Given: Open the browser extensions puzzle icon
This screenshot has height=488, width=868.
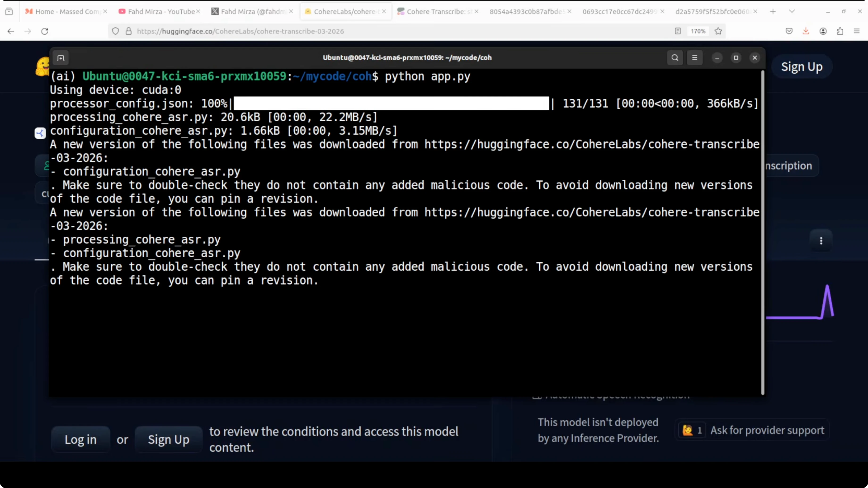Looking at the screenshot, I should (x=840, y=31).
